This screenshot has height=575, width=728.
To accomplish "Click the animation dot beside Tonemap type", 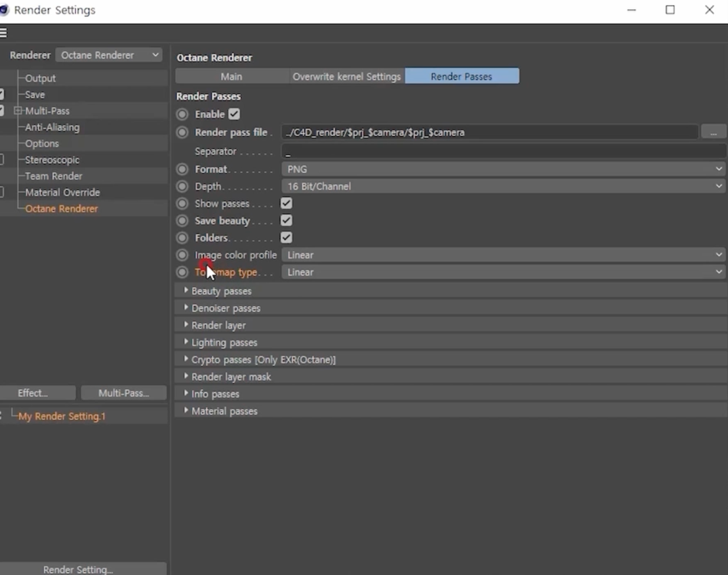I will click(x=183, y=272).
